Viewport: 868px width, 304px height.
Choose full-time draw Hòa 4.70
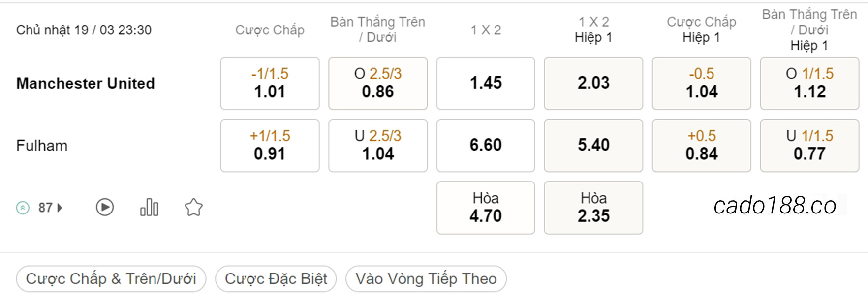tap(486, 208)
